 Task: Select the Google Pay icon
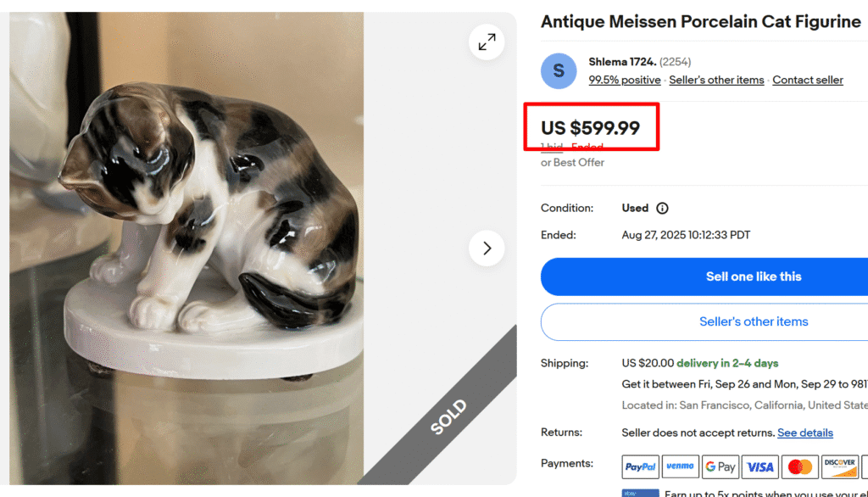(721, 467)
